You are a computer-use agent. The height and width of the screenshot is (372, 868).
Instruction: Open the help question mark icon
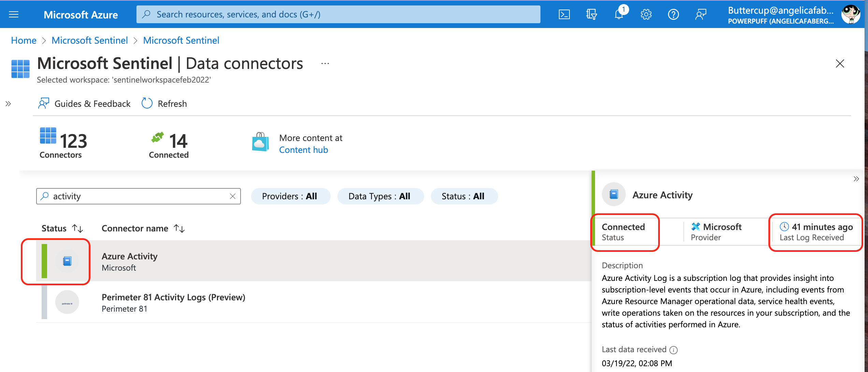tap(673, 14)
